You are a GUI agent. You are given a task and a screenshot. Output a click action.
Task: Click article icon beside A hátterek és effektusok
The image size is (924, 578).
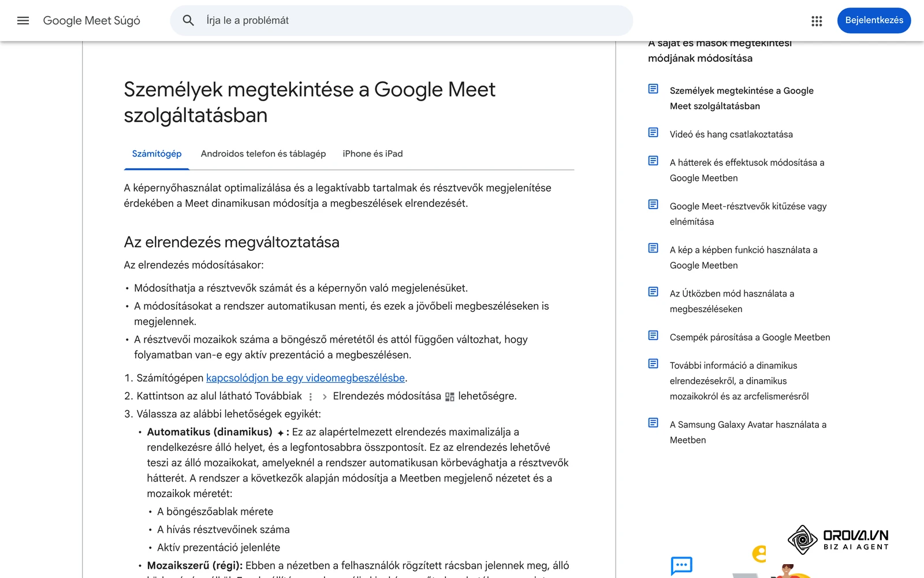tap(653, 161)
